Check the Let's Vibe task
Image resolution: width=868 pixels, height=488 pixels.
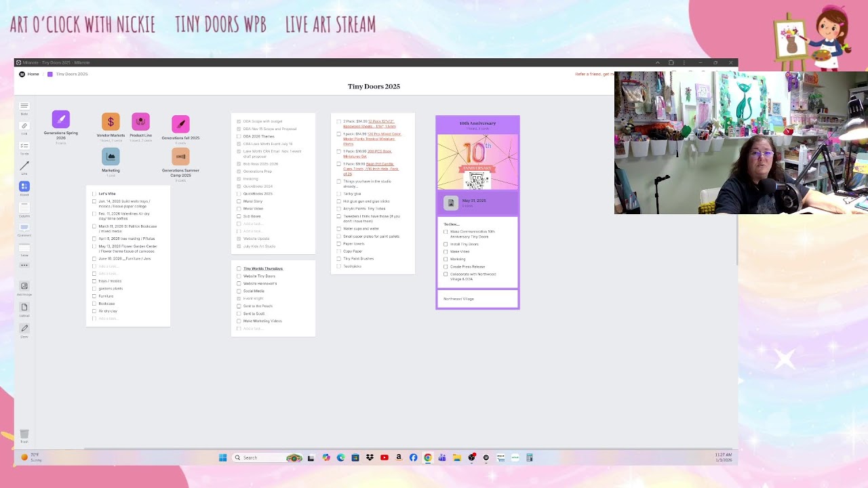94,194
